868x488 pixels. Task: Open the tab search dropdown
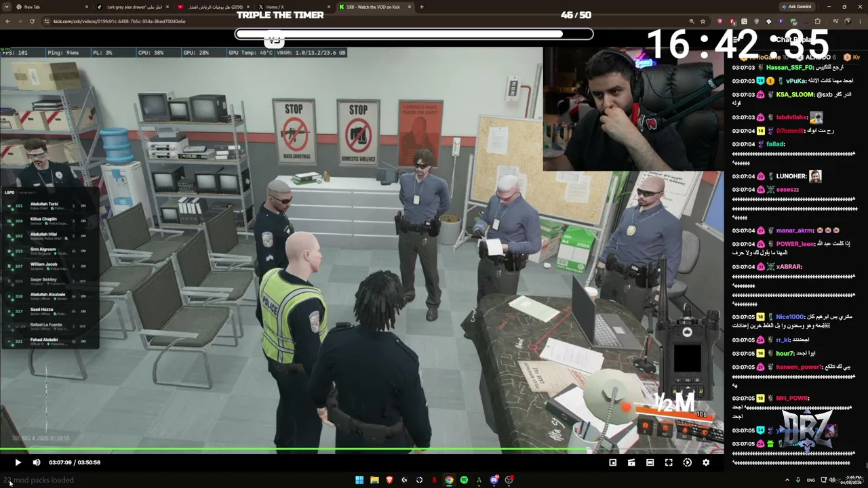click(x=6, y=7)
